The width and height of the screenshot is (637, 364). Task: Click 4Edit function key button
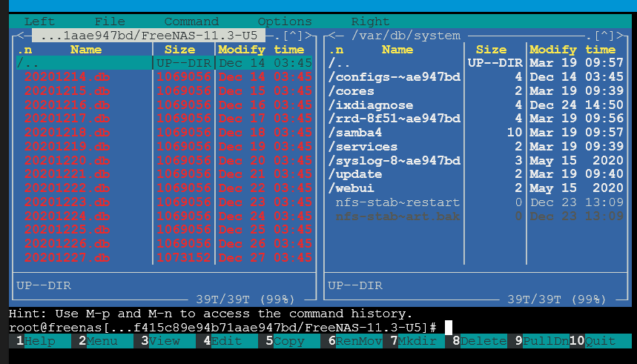tap(227, 341)
